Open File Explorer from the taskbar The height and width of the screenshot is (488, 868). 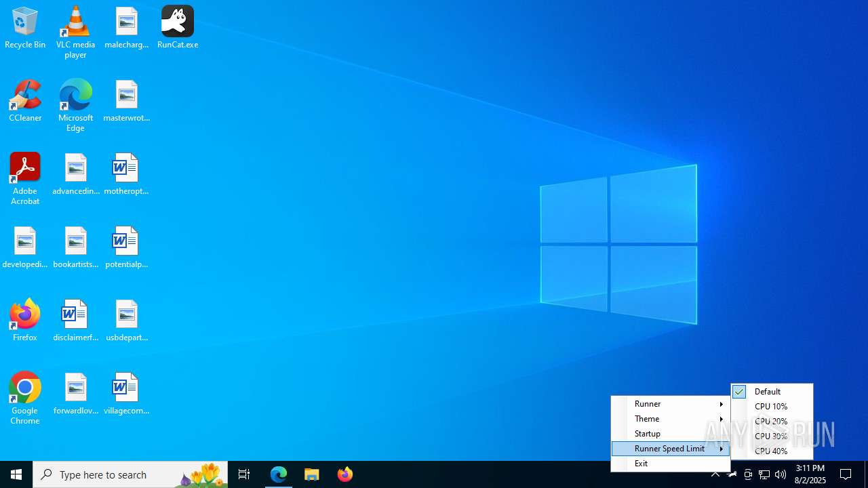tap(312, 474)
